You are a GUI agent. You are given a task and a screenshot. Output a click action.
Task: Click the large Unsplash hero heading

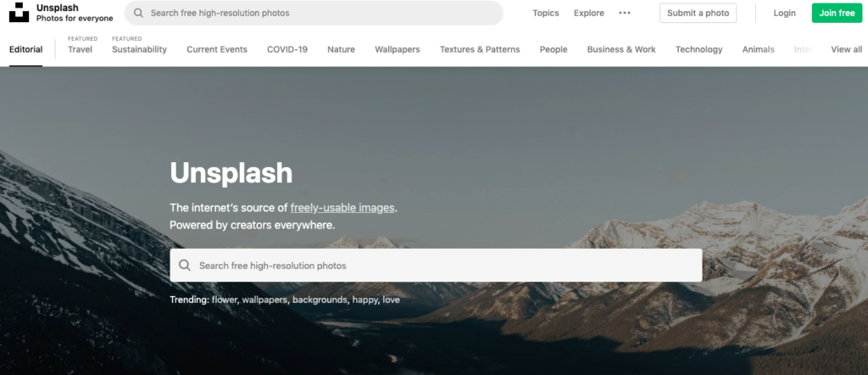[x=231, y=173]
